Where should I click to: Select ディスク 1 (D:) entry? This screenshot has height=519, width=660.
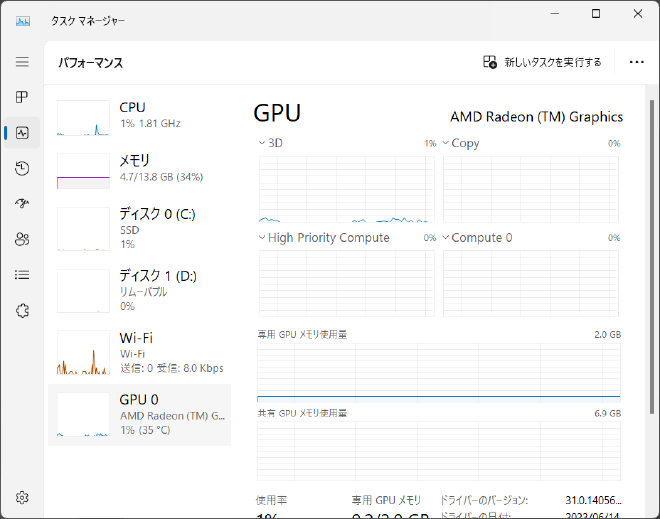pyautogui.click(x=139, y=290)
